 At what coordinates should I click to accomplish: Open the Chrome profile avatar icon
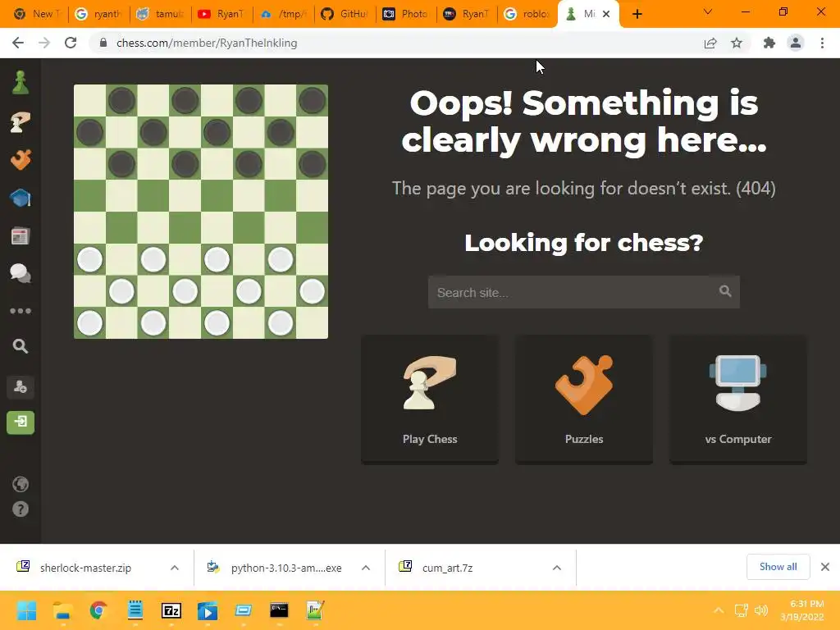(796, 43)
